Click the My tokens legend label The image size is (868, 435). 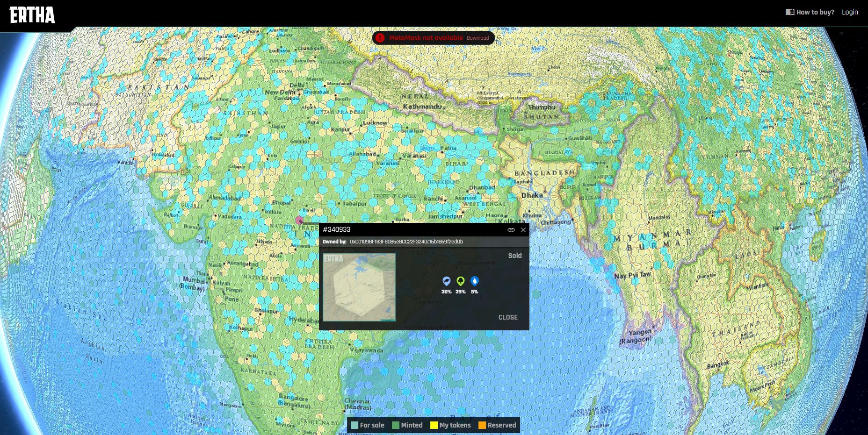(455, 425)
